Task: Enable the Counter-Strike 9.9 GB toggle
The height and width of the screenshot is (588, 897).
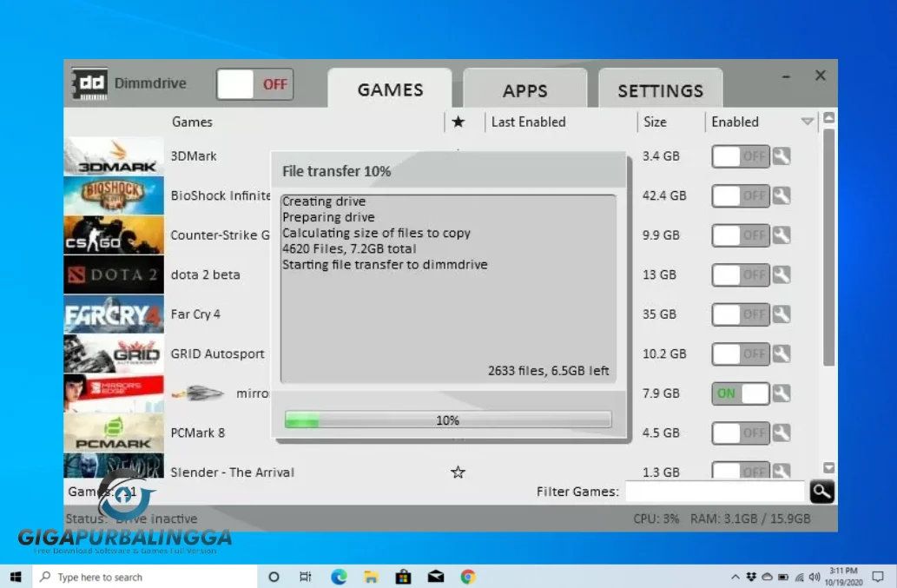Action: tap(740, 235)
